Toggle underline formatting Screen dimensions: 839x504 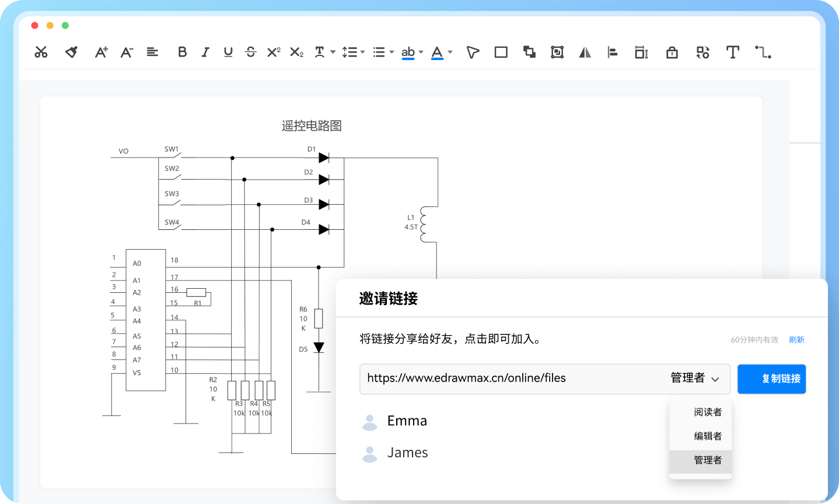coord(228,52)
